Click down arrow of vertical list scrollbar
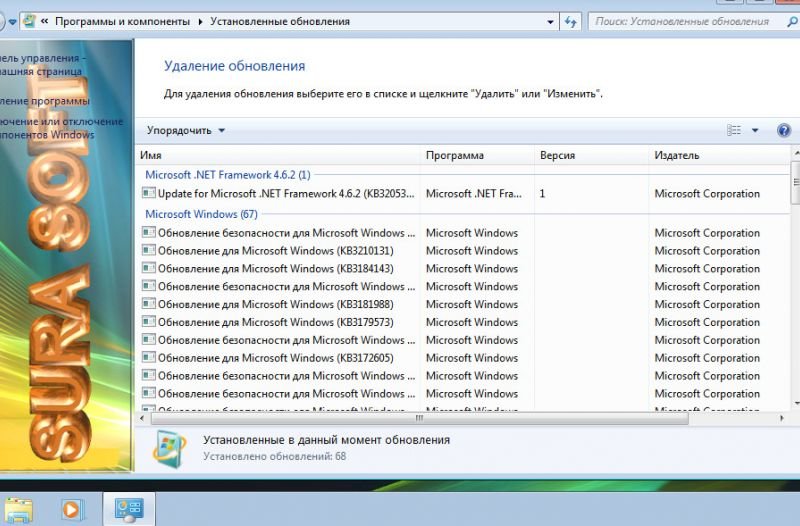This screenshot has width=800, height=526. click(795, 404)
